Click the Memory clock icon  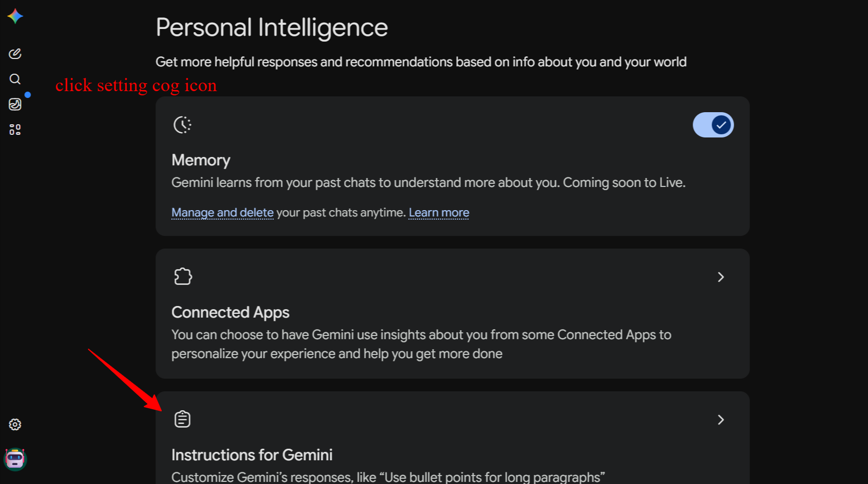point(182,125)
